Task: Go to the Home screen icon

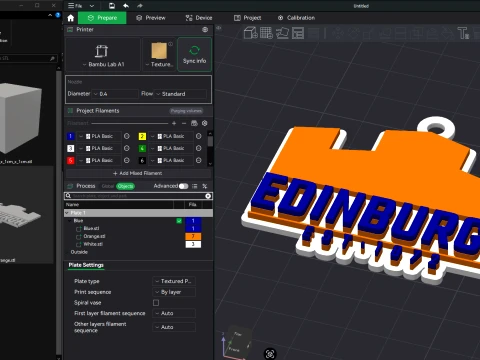Action: pyautogui.click(x=70, y=18)
